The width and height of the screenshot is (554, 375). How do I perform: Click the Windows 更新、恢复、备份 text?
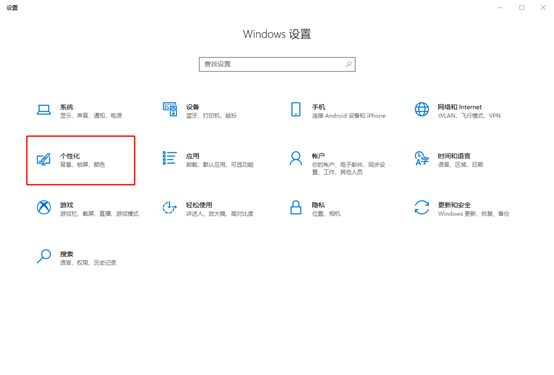[x=473, y=214]
